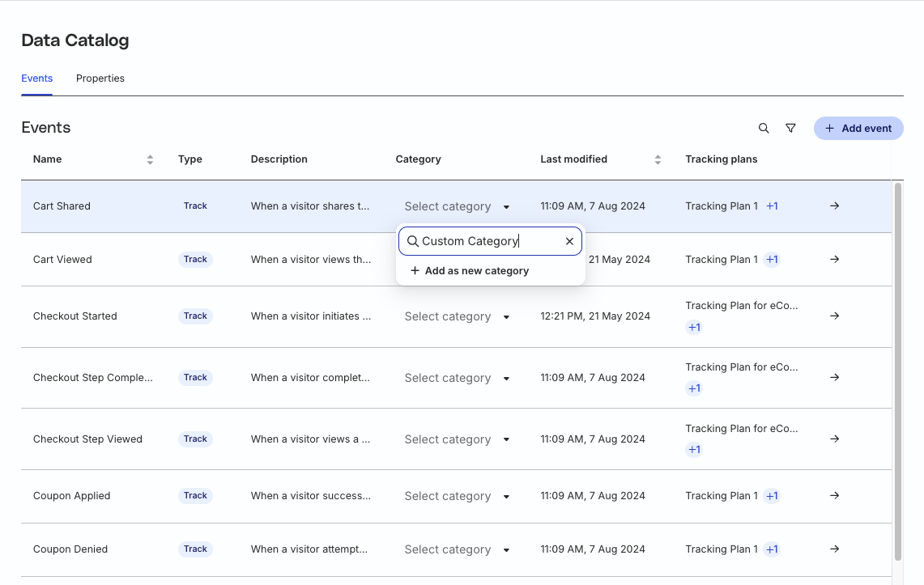This screenshot has width=924, height=585.
Task: Open Cart Viewed event details arrow
Action: 834,260
